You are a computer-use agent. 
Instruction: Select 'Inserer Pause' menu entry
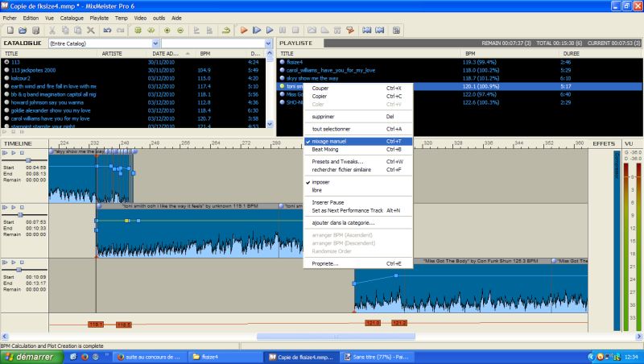click(358, 203)
